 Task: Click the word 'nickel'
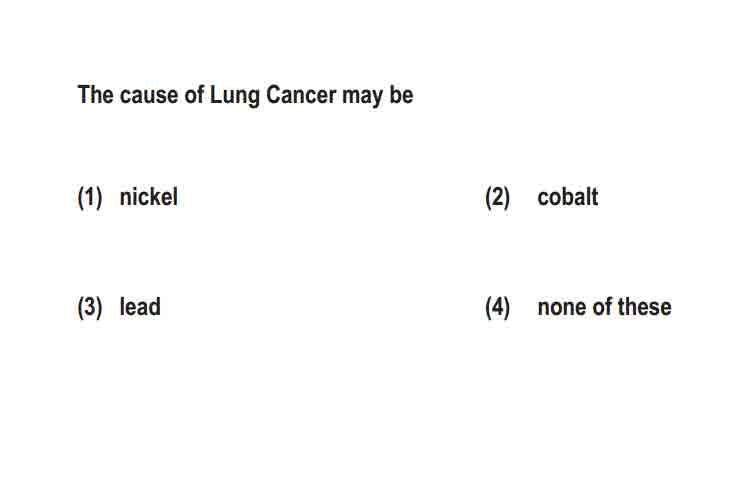(149, 197)
